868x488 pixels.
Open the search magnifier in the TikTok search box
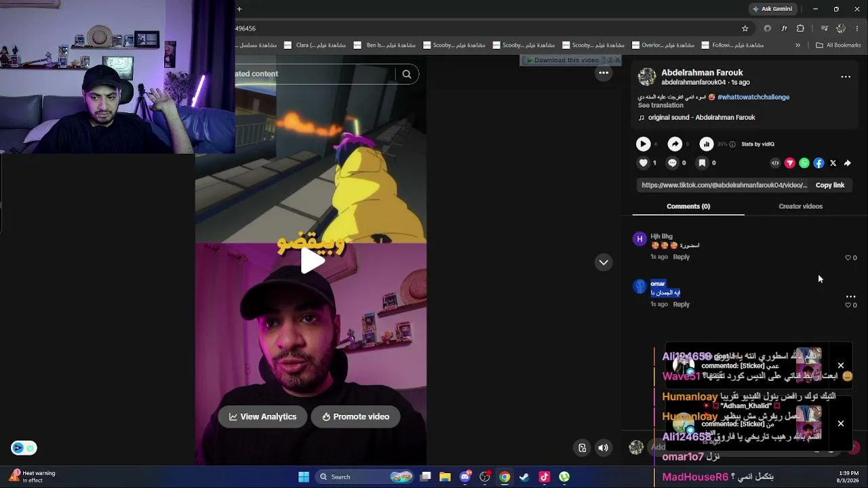click(x=407, y=74)
